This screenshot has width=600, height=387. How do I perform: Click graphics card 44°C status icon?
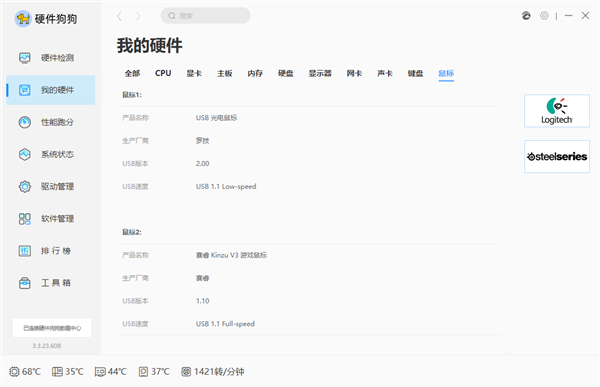[100, 371]
